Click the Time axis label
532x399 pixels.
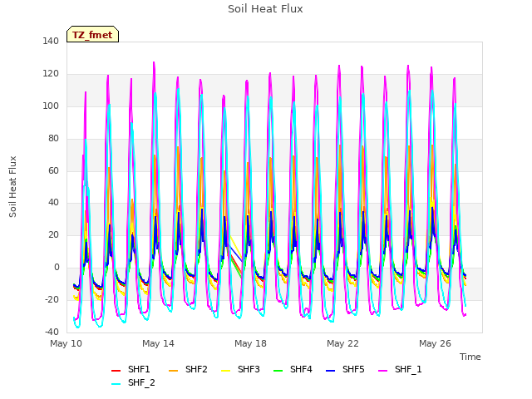(470, 357)
